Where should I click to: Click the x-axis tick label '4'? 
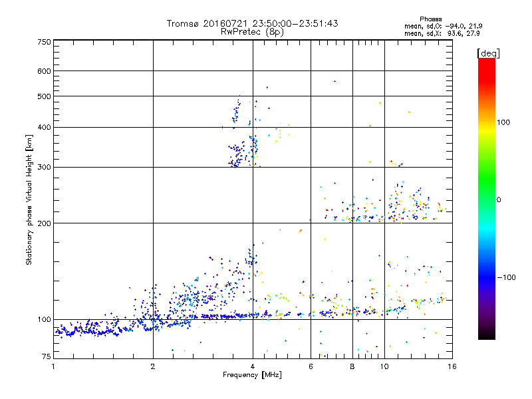(x=253, y=366)
